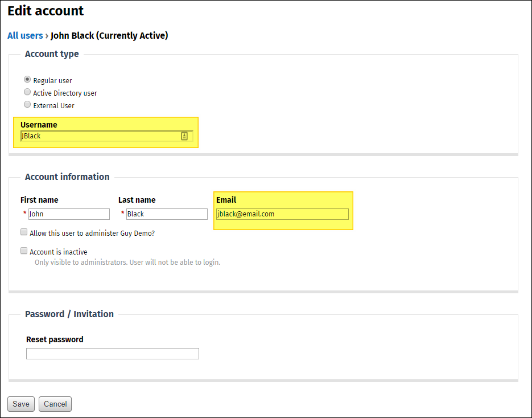Tick the Account is inactive checkbox
532x418 pixels.
[24, 251]
